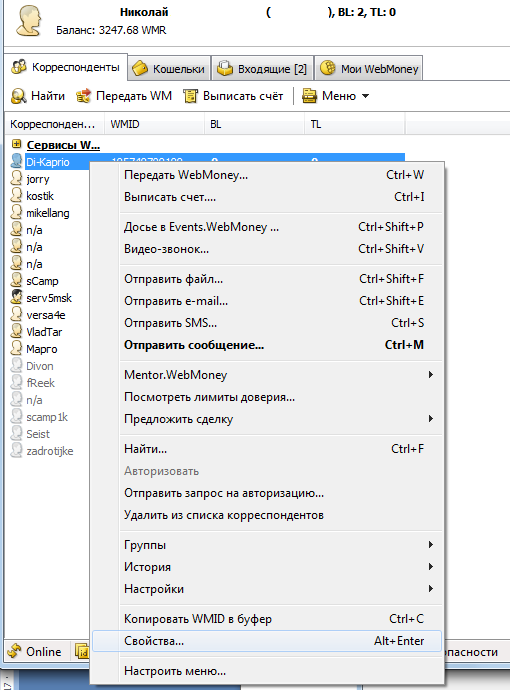The image size is (510, 690).
Task: Click the dark avatar icon beside serv5msk
Action: point(16,297)
